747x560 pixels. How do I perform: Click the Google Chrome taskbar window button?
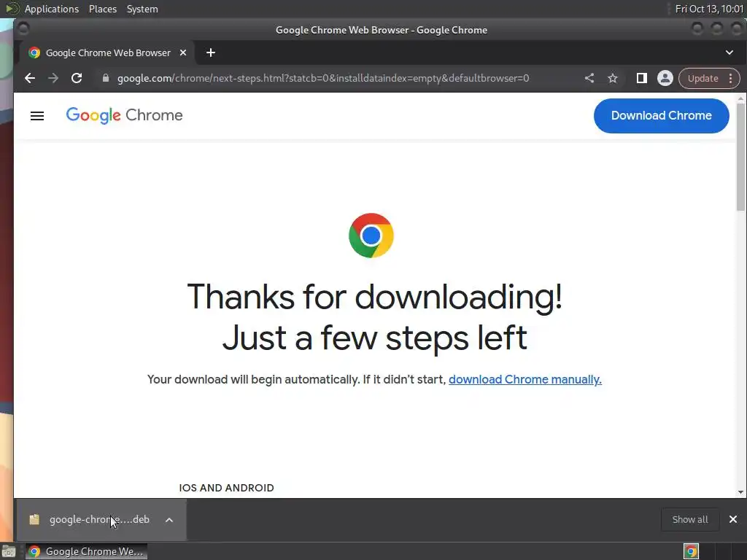pos(86,551)
